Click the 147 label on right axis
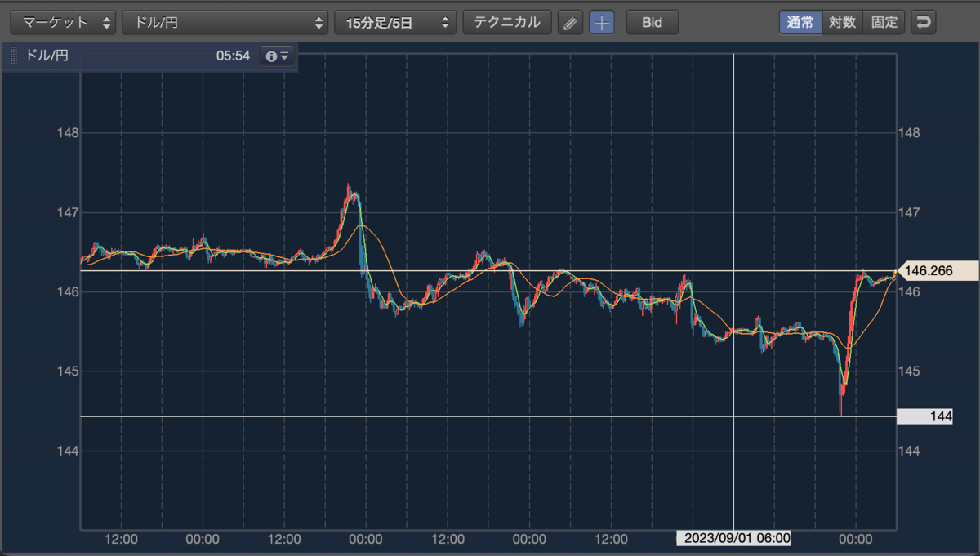 coord(909,212)
